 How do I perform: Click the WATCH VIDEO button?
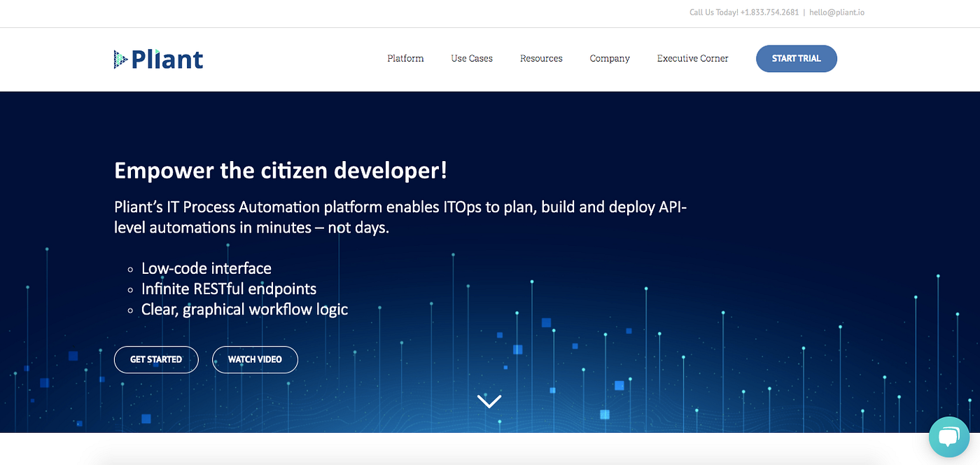click(x=255, y=359)
